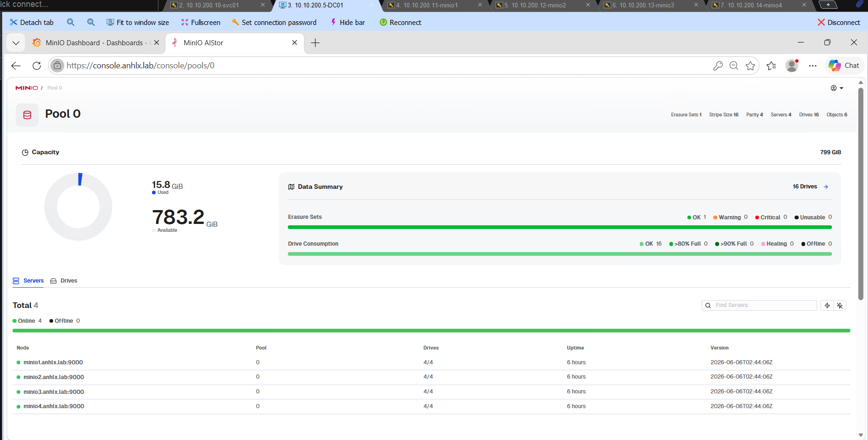This screenshot has height=440, width=868.
Task: Open minio4.anhlx.lab:9000 node row
Action: coord(431,406)
